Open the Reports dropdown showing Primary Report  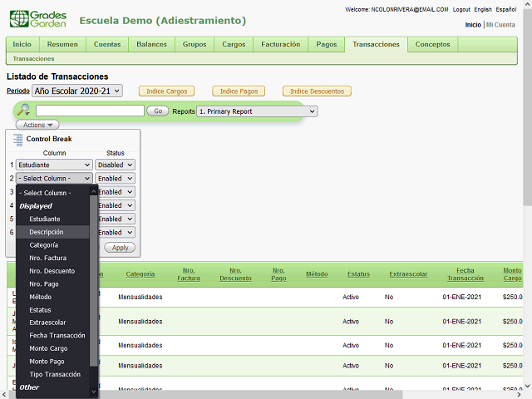pyautogui.click(x=257, y=111)
